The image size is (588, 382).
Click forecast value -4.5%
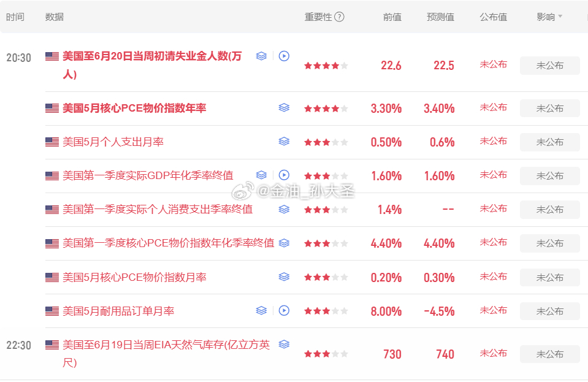(439, 311)
